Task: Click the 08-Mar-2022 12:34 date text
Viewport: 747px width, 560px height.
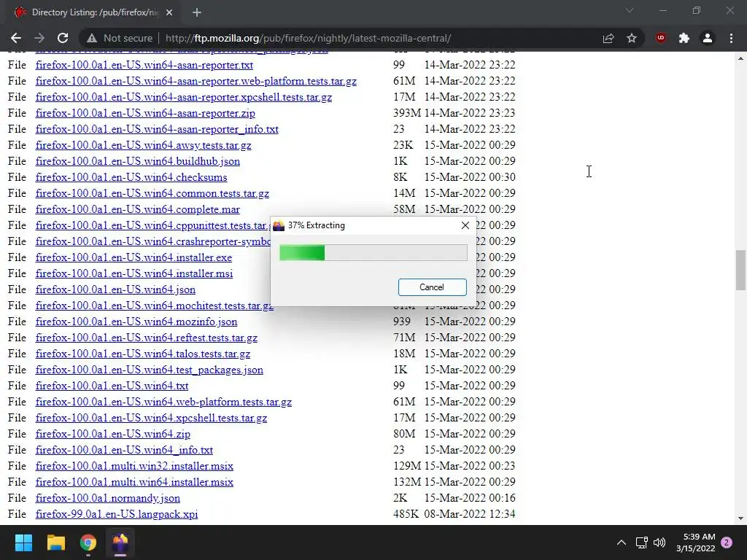Action: [470, 514]
